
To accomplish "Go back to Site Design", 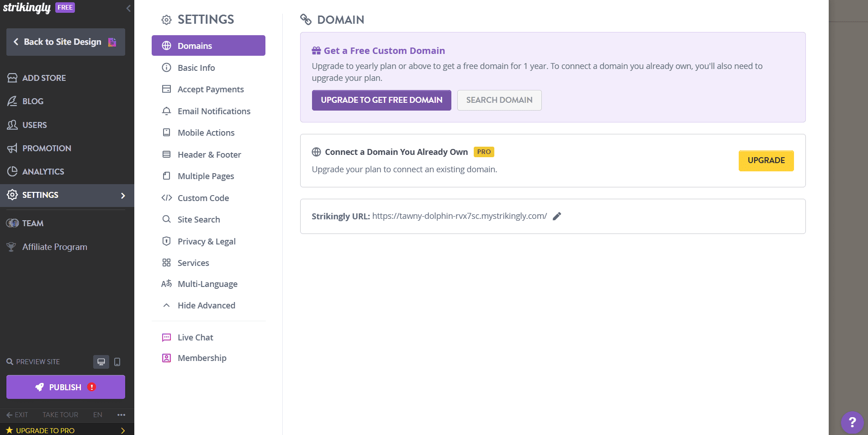I will click(x=66, y=42).
